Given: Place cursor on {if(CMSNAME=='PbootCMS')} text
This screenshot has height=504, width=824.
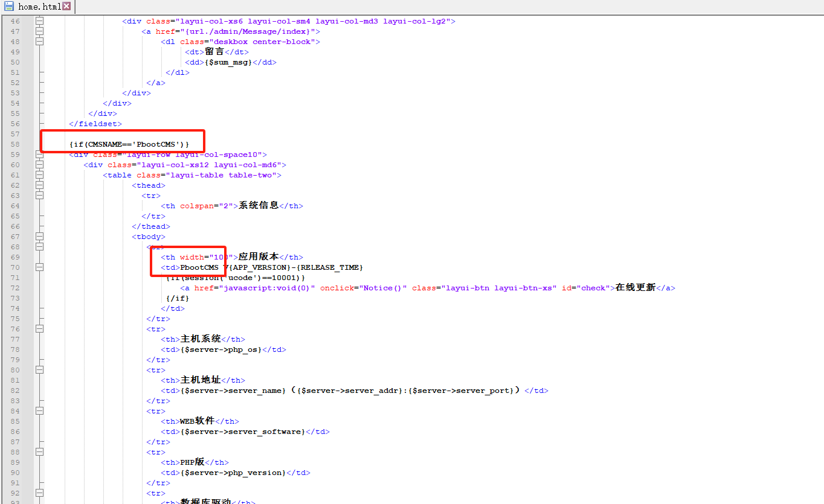Looking at the screenshot, I should tap(129, 144).
